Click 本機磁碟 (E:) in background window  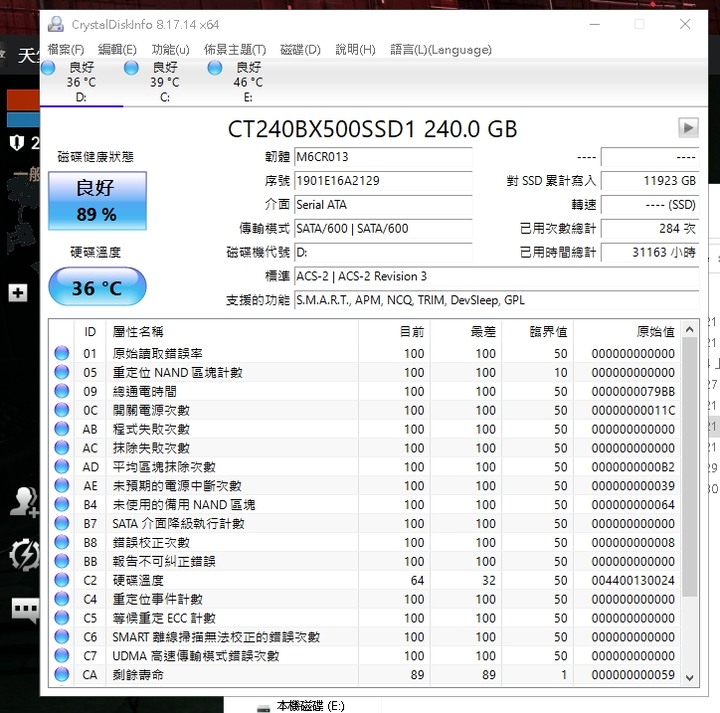[310, 706]
